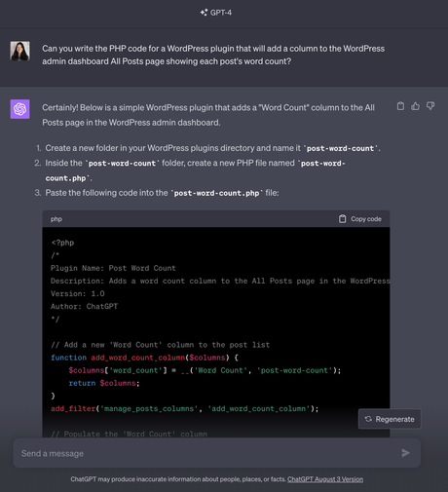
Task: Give the response a thumbs up
Action: pyautogui.click(x=415, y=106)
